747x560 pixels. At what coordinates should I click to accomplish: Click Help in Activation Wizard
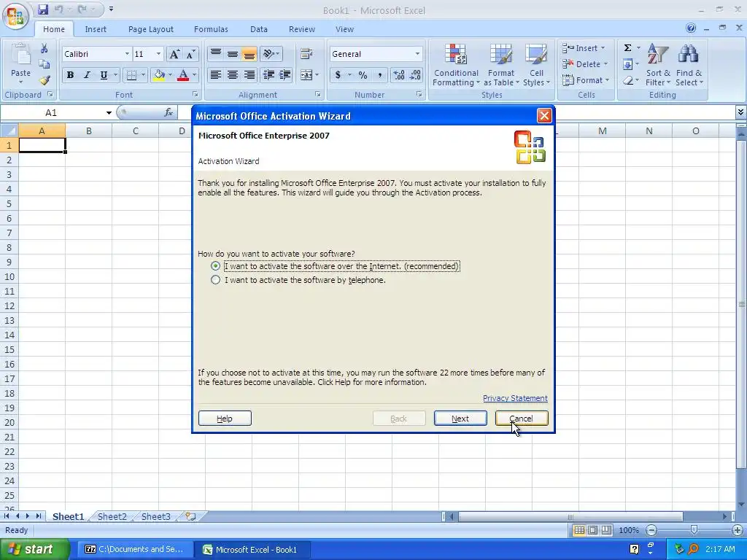pos(225,418)
